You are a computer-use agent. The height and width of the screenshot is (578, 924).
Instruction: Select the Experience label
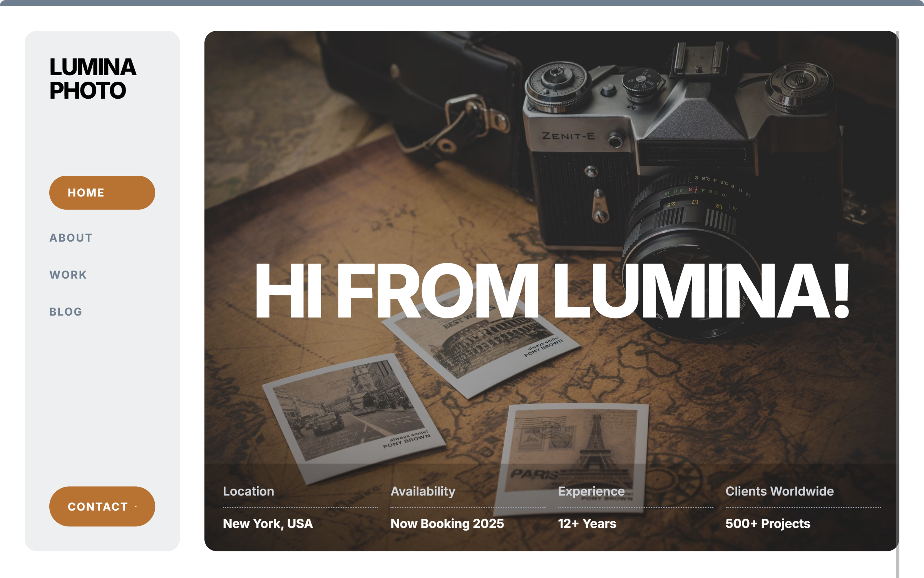(x=591, y=491)
